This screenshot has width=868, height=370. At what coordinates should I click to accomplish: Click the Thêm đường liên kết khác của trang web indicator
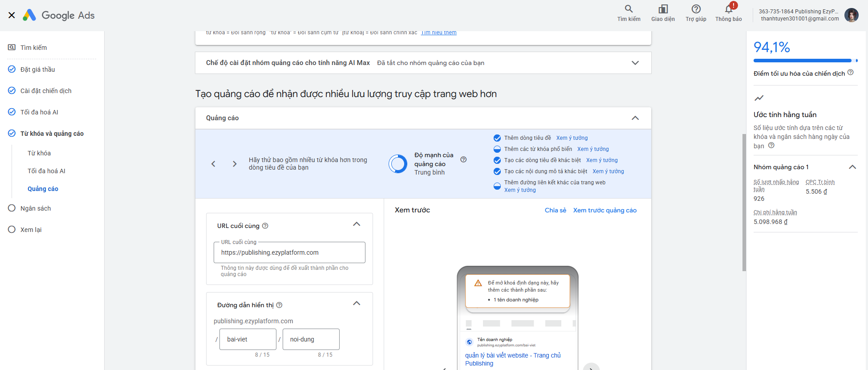(497, 186)
